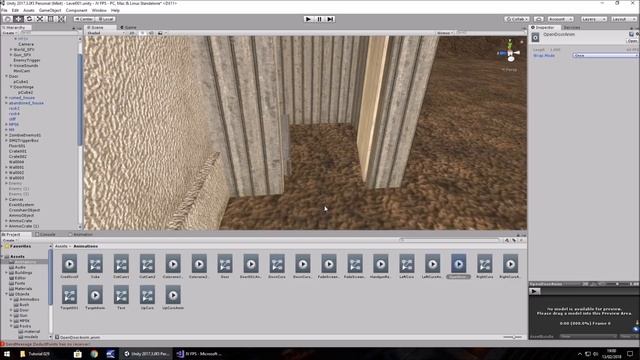The width and height of the screenshot is (640, 360).
Task: Open the Assets menu
Action: coord(29,10)
